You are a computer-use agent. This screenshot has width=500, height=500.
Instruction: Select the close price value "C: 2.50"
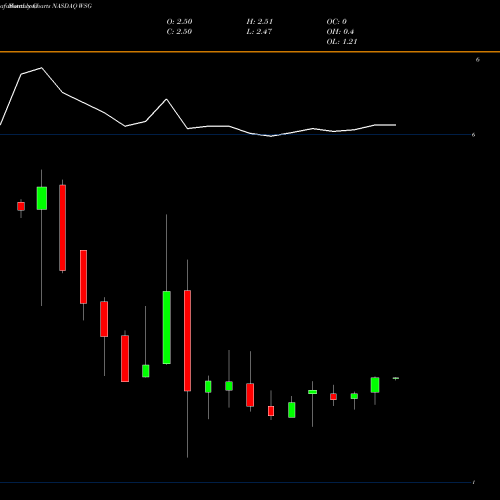179,31
